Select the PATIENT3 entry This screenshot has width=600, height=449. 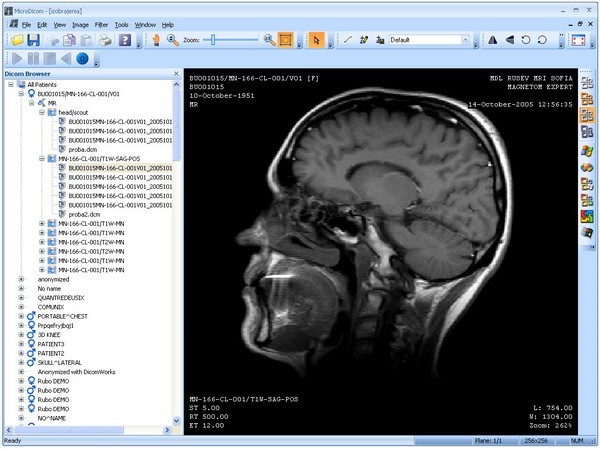pyautogui.click(x=51, y=344)
